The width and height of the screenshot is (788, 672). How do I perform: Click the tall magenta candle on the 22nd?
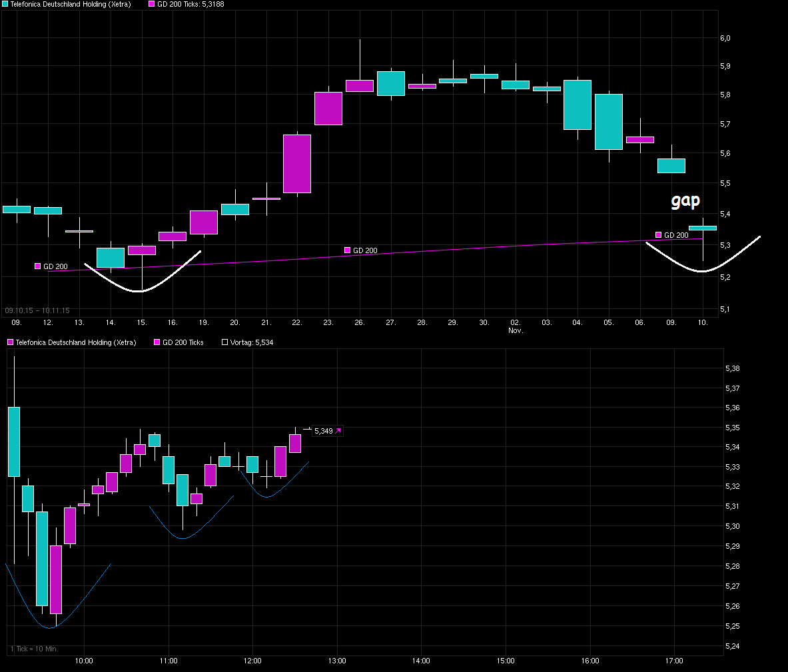pos(297,164)
